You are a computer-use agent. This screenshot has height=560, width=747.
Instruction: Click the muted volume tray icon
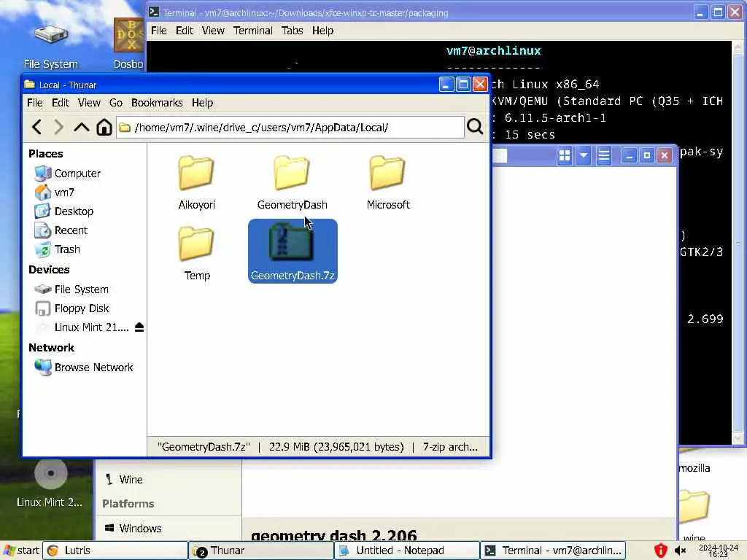pos(681,551)
